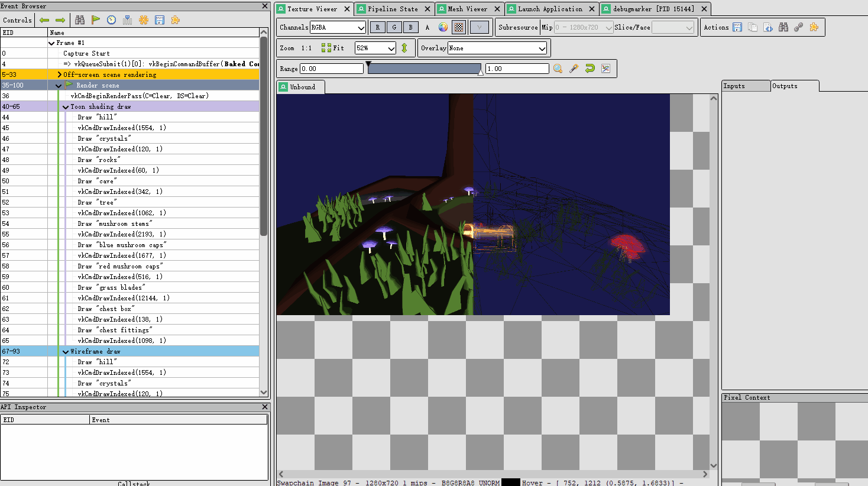The height and width of the screenshot is (486, 868).
Task: Click the green flag bookmark icon
Action: coord(96,20)
